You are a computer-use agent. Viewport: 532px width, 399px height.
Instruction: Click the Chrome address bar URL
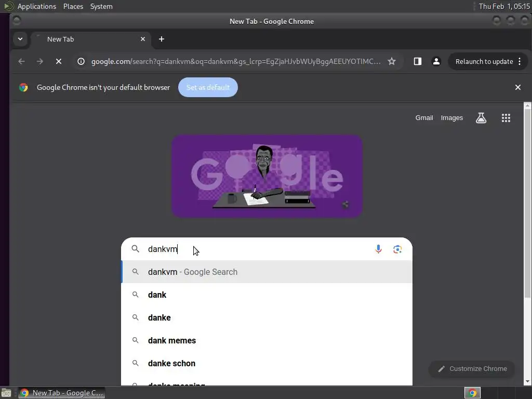[236, 61]
